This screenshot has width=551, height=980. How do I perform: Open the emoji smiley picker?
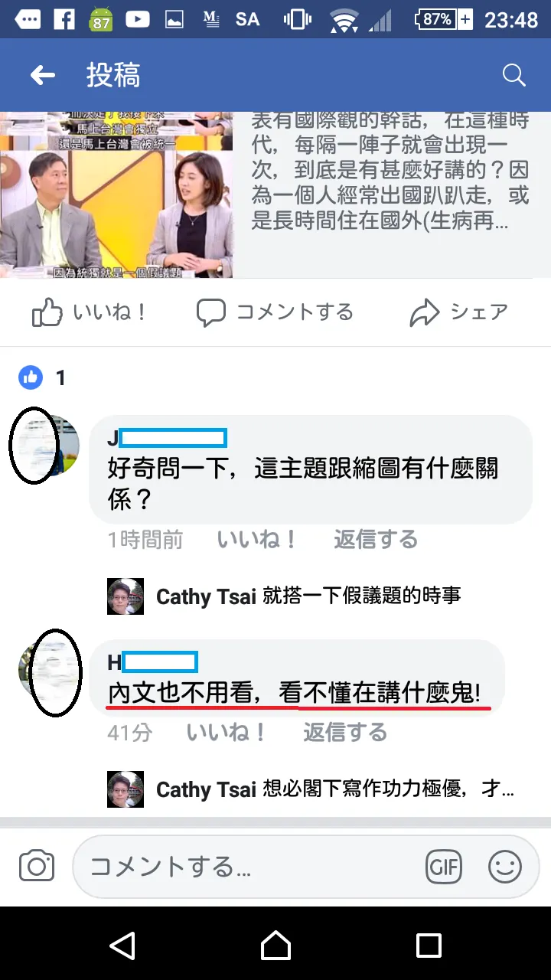click(x=505, y=867)
